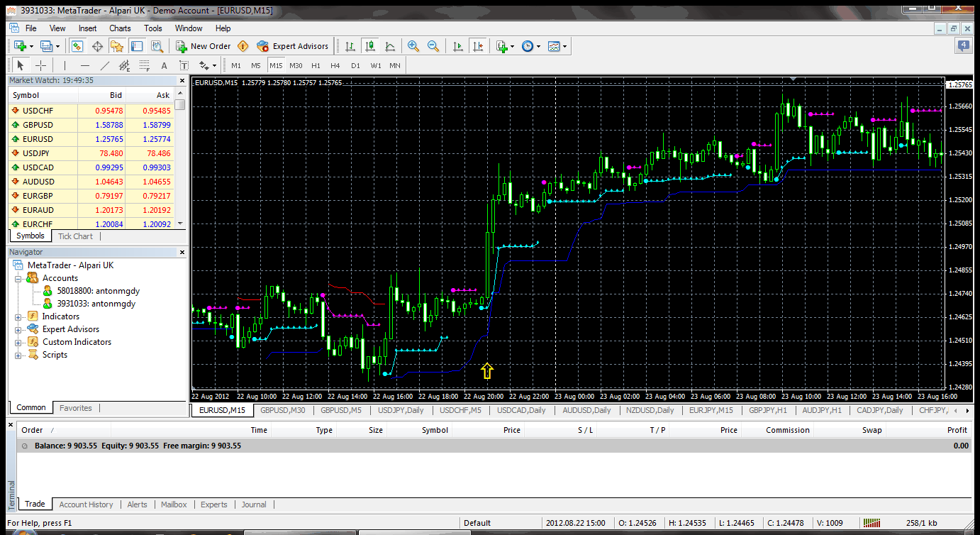Viewport: 980px width, 535px height.
Task: Zoom in on the chart
Action: point(413,46)
